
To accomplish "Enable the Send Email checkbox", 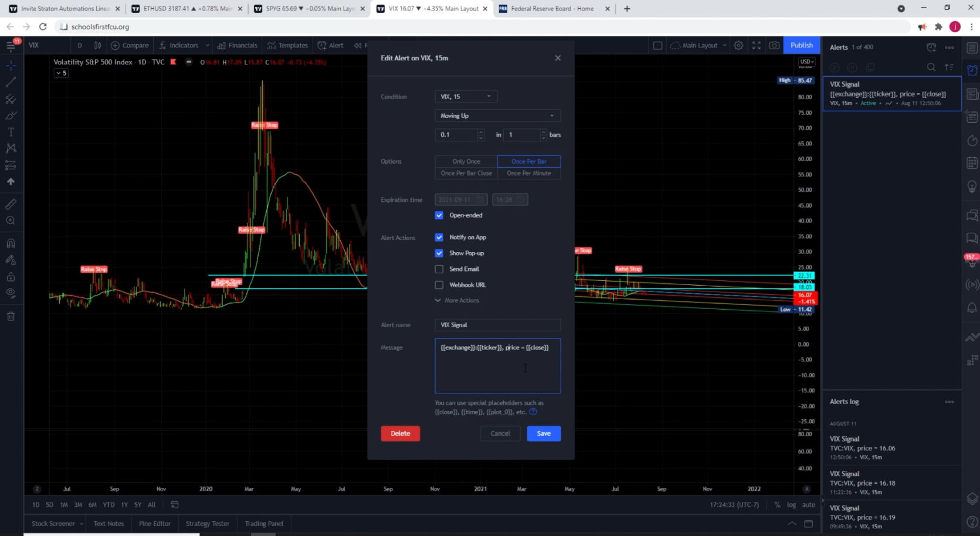I will coord(439,269).
